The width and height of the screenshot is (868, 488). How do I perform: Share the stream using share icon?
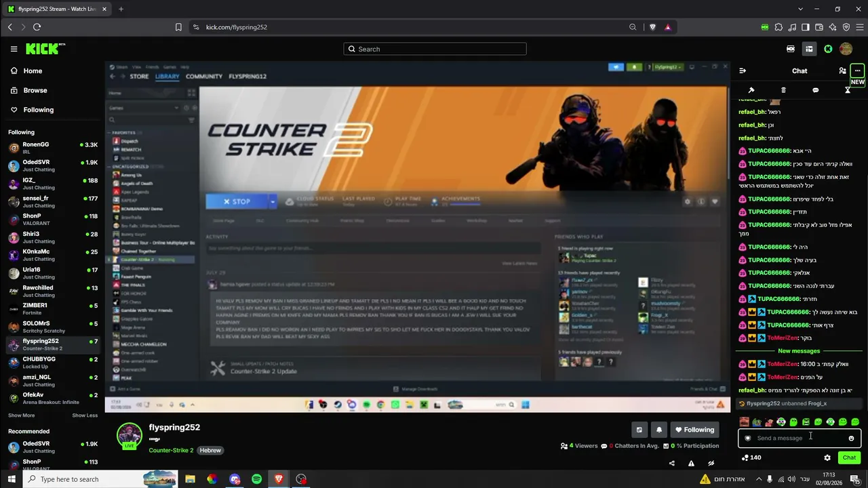(x=672, y=464)
